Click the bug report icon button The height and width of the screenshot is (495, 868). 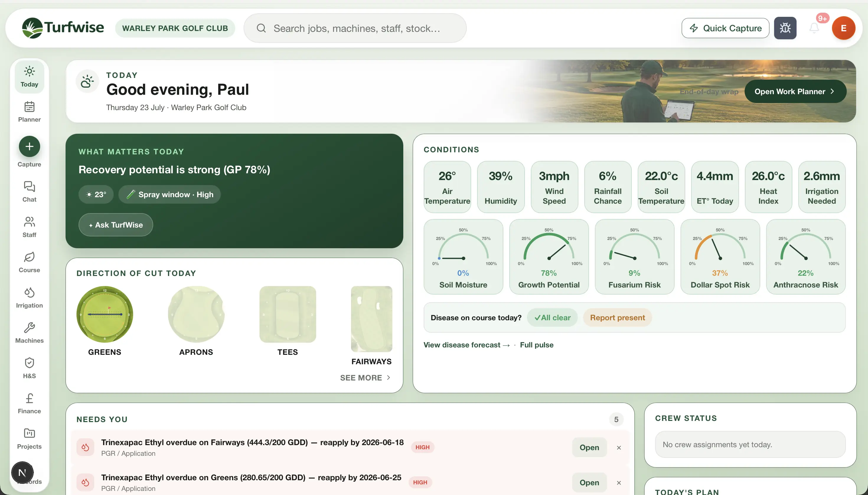[x=785, y=28]
